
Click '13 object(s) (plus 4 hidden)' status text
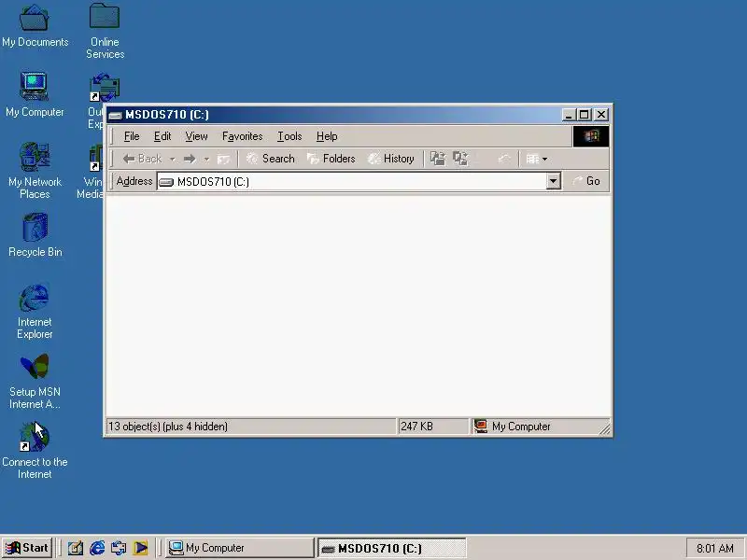168,427
